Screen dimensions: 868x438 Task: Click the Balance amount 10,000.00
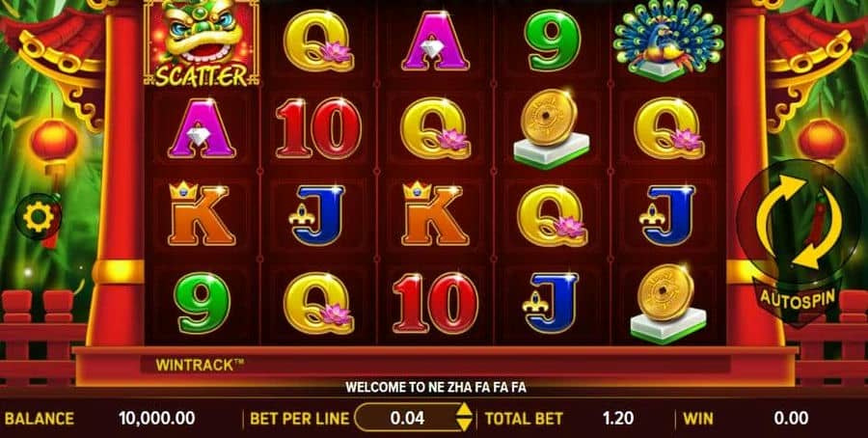(x=156, y=418)
